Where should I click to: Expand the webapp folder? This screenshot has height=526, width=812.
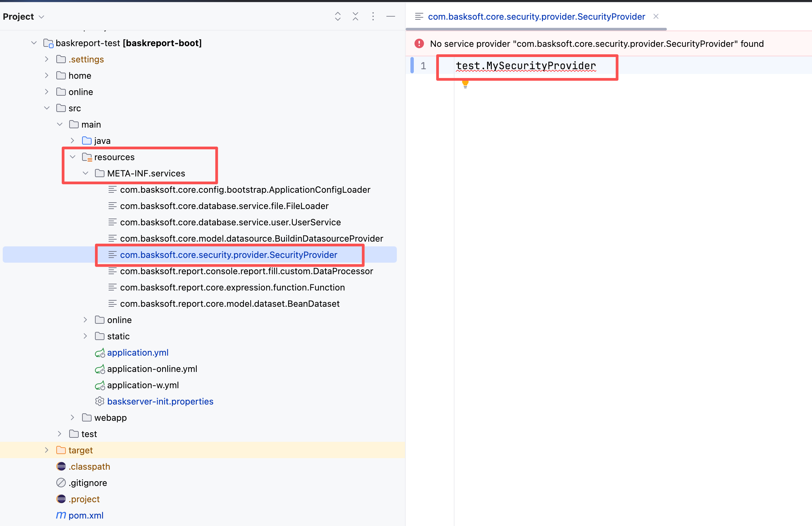point(72,417)
